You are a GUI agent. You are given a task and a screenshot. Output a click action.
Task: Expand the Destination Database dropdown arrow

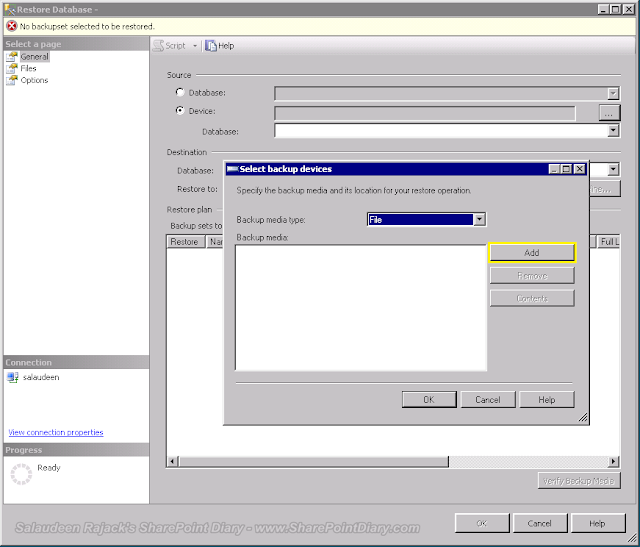click(613, 169)
